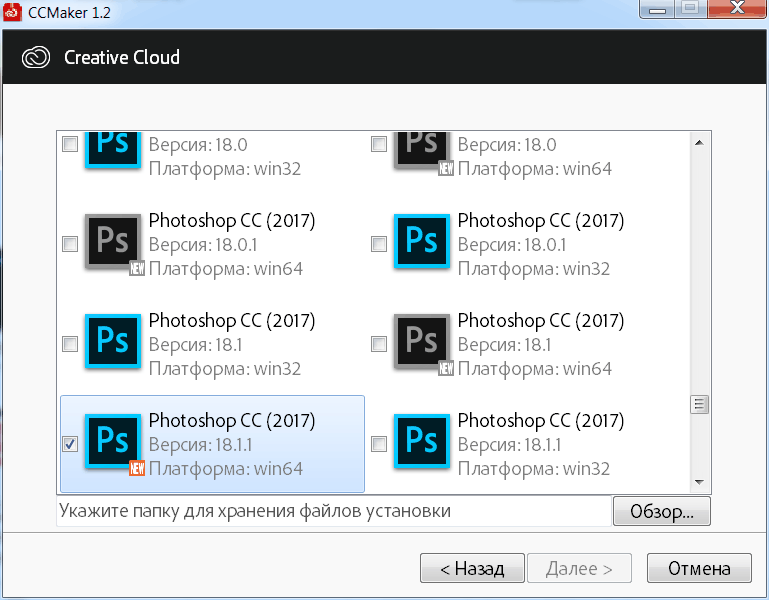Viewport: 769px width, 600px height.
Task: Click scrollbar up arrow in product list
Action: point(699,143)
